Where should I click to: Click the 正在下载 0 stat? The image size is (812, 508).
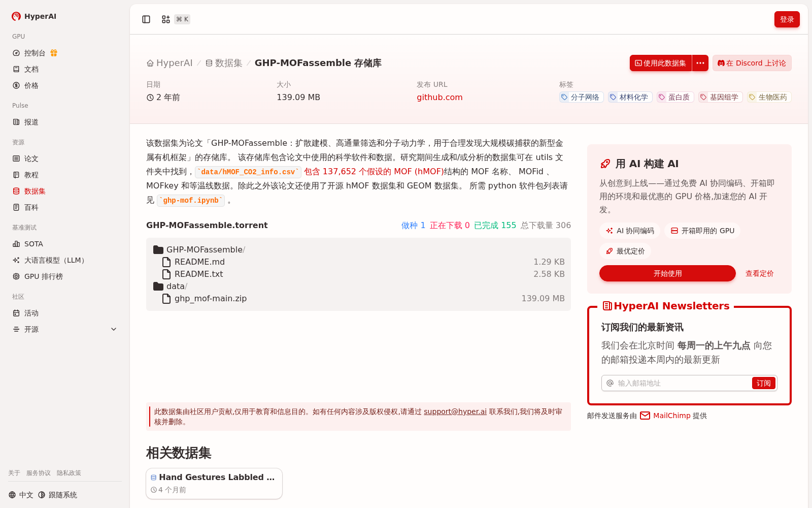pos(450,225)
